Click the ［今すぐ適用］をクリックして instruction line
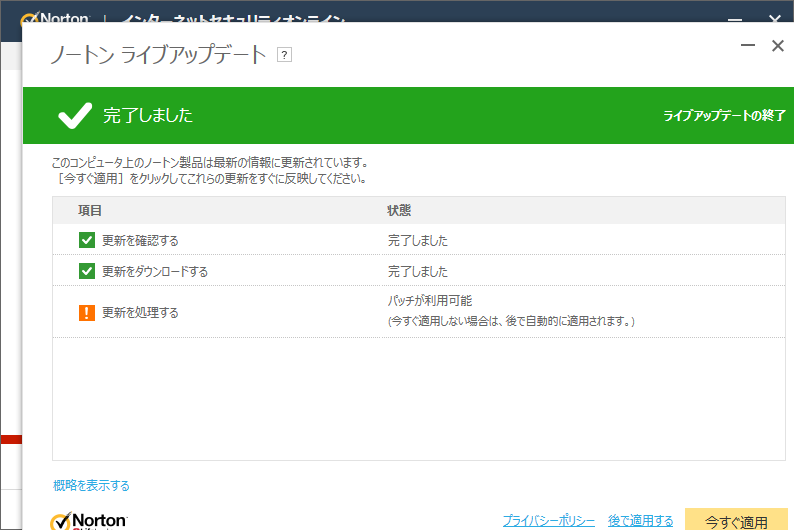This screenshot has width=794, height=530. (210, 179)
